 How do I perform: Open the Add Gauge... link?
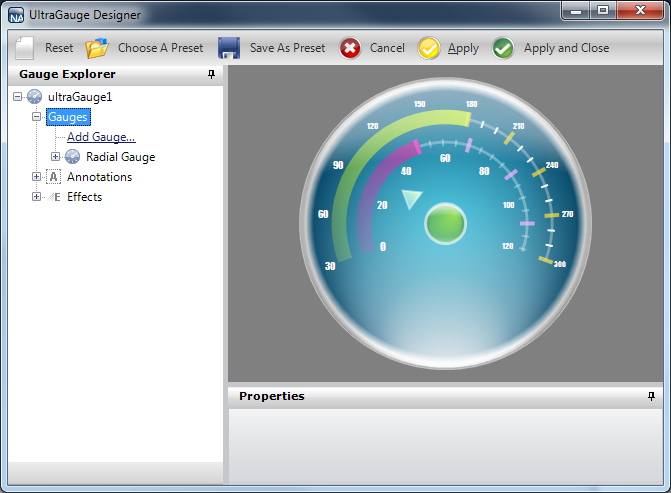pyautogui.click(x=101, y=137)
